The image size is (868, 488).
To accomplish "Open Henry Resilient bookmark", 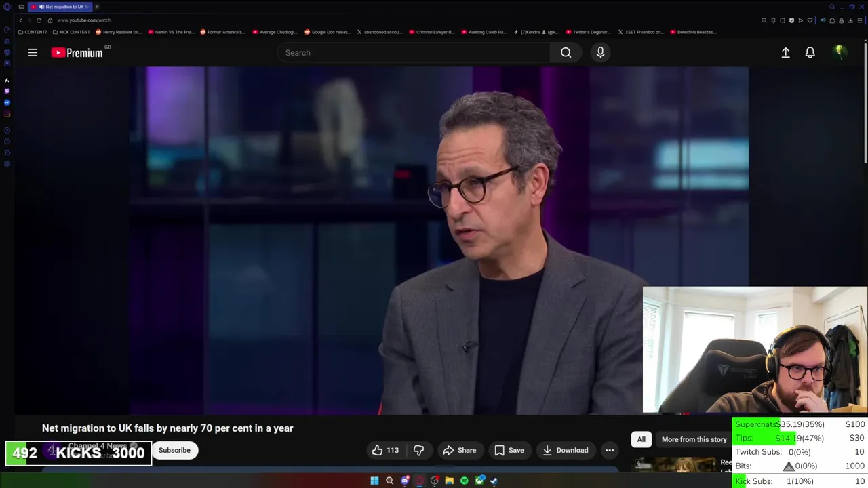I will pos(119,32).
